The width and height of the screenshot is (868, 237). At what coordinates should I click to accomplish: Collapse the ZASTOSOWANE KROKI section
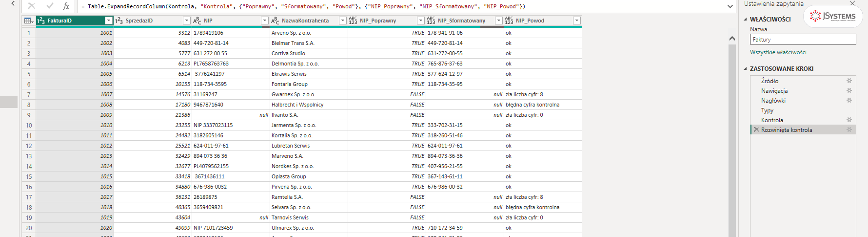pyautogui.click(x=745, y=69)
